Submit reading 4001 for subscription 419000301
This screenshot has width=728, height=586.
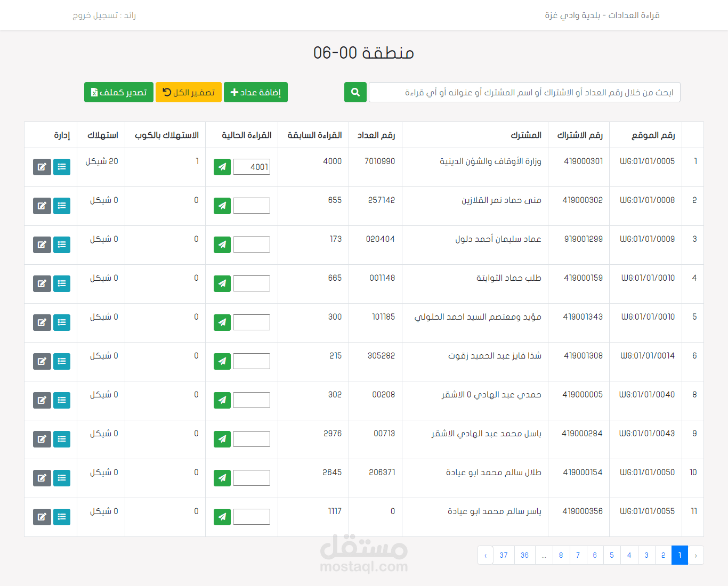pos(222,167)
